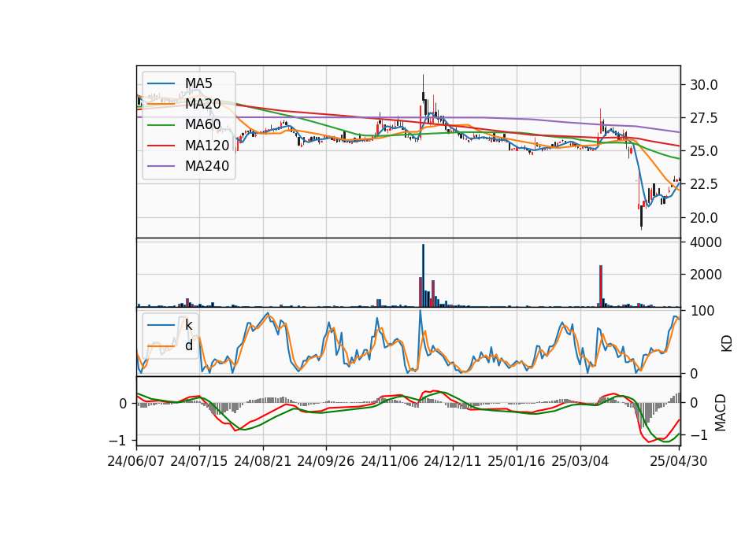Click the green MA60 legend line sample
The height and width of the screenshot is (543, 756).
tap(161, 125)
